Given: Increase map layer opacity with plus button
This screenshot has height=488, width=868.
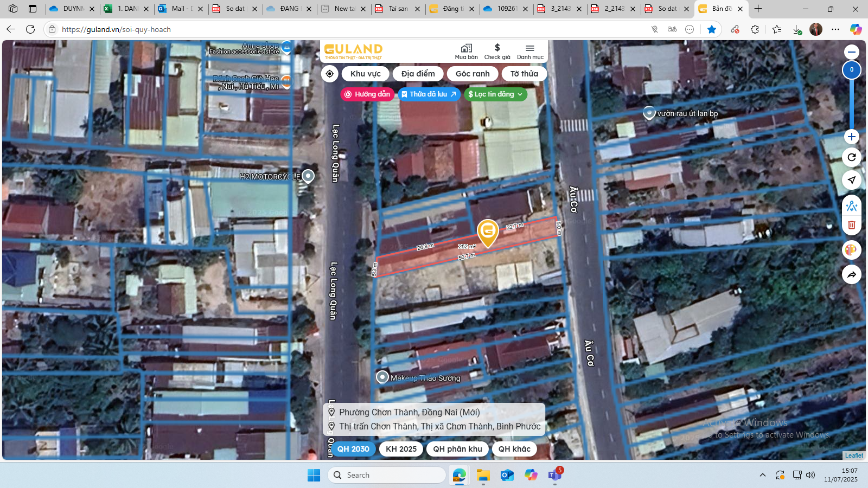Looking at the screenshot, I should tap(852, 137).
